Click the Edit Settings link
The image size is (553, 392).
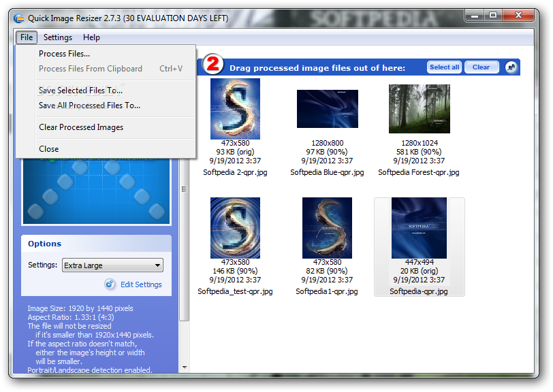click(141, 284)
